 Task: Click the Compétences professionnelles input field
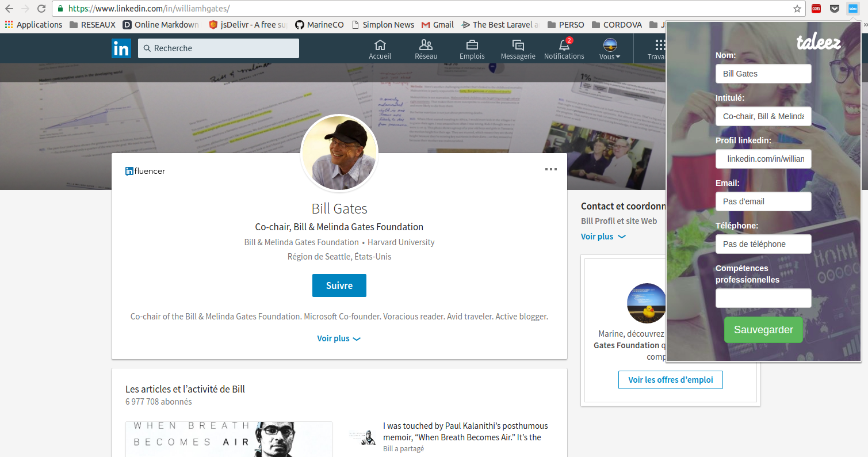tap(763, 298)
